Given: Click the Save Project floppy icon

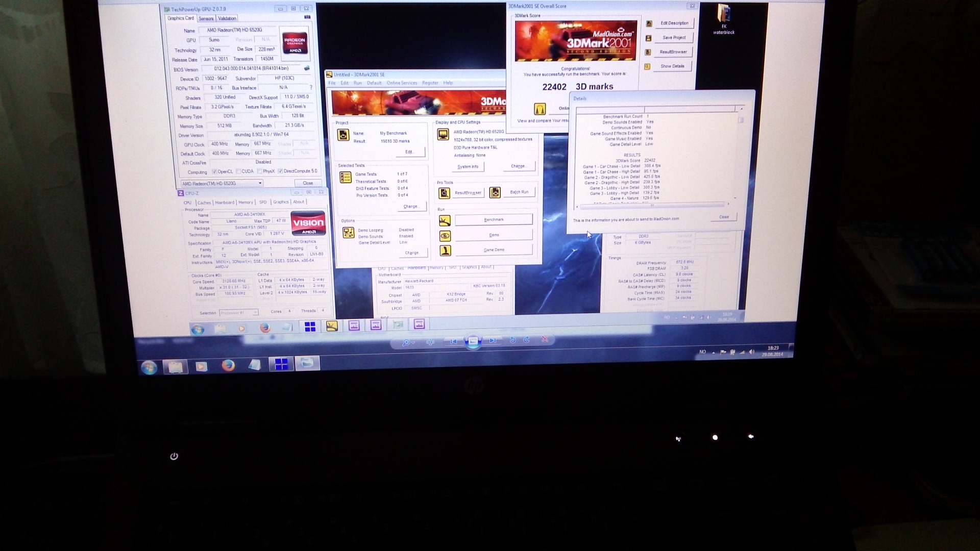Looking at the screenshot, I should tap(648, 38).
